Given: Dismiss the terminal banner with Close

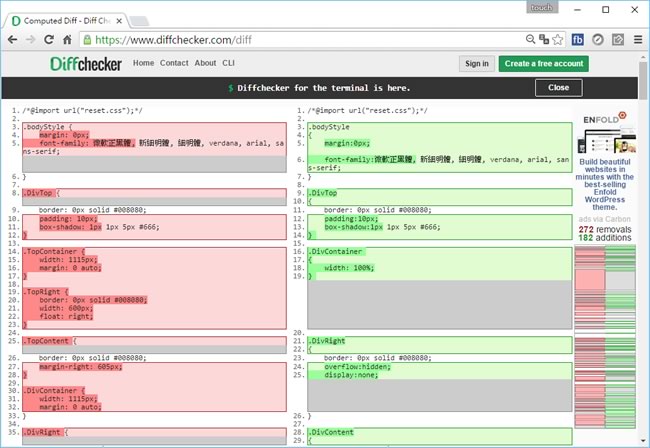Looking at the screenshot, I should [x=558, y=88].
